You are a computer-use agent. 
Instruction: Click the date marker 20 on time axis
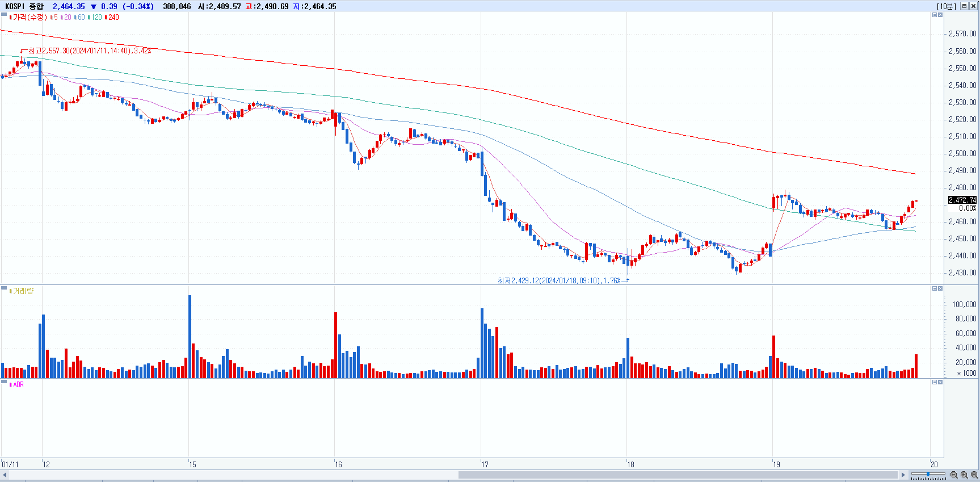coord(935,464)
